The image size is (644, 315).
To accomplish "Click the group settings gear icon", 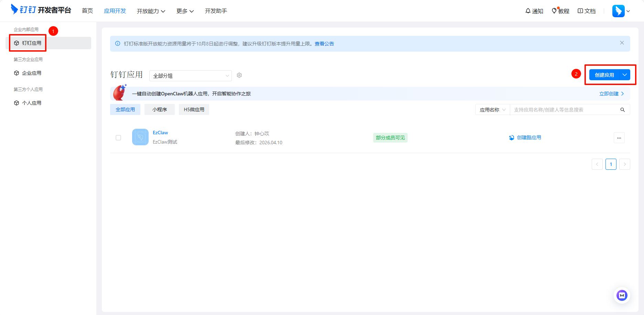I will [x=239, y=75].
